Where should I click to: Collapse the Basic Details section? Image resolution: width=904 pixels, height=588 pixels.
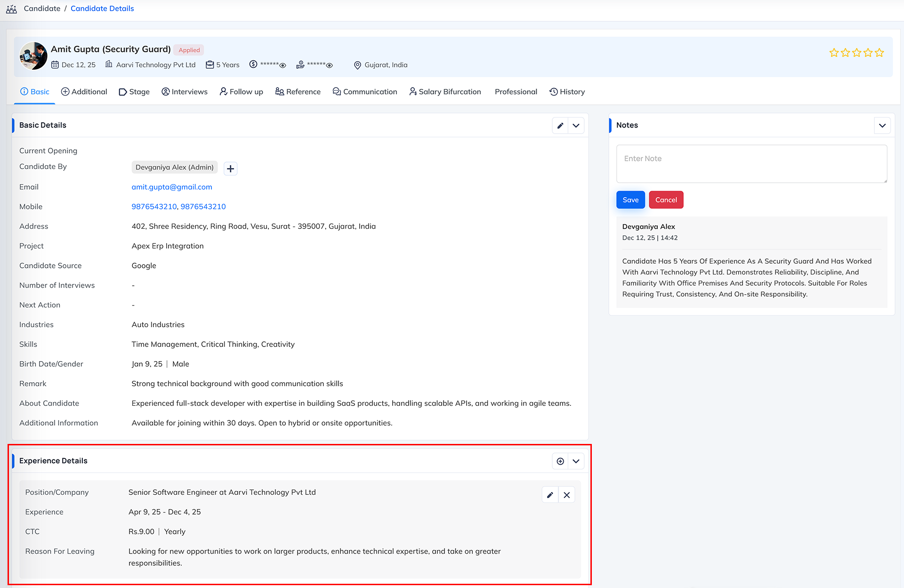[x=576, y=126]
